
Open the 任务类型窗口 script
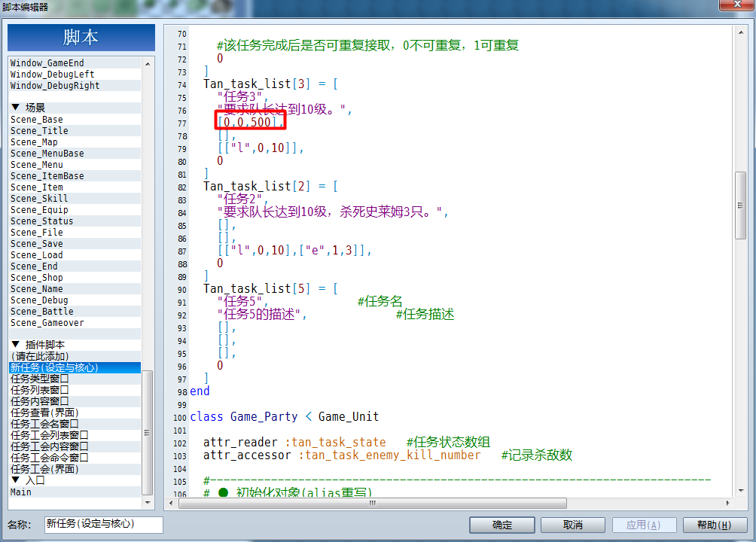(75, 379)
